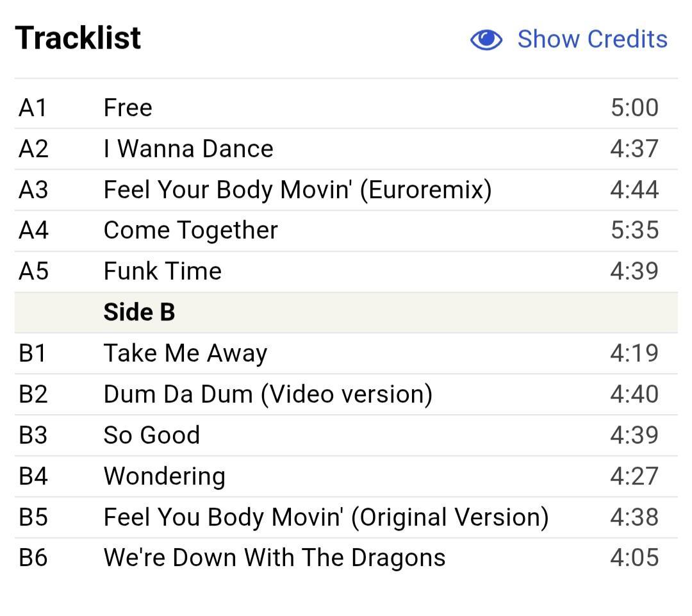Click the Come Together track title
The image size is (692, 616).
click(191, 230)
